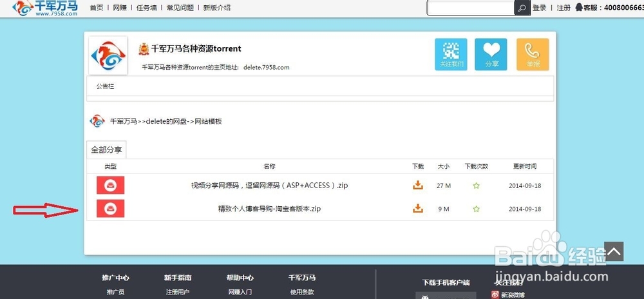Click the magnifier search button

[x=522, y=8]
